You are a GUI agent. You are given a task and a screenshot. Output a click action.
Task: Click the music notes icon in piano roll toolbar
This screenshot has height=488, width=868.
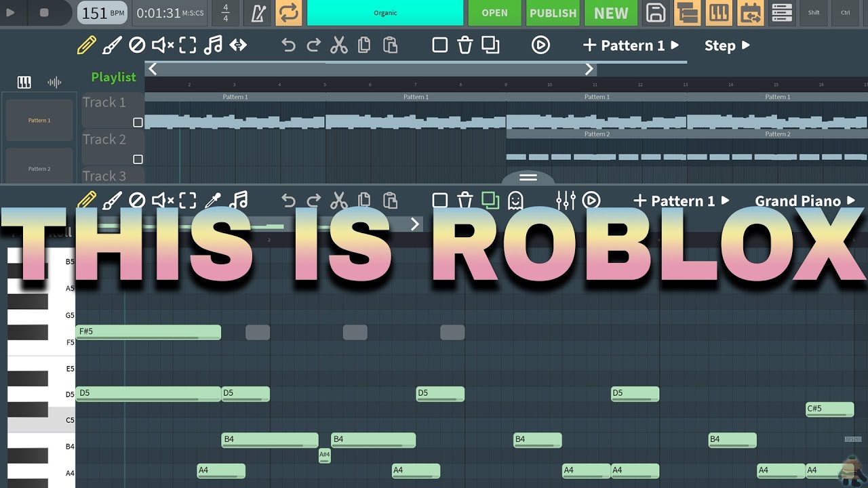[238, 201]
